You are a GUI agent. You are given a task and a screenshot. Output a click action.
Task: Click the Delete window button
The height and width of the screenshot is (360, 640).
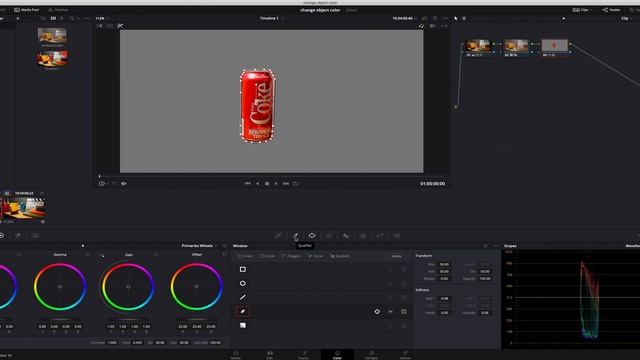point(397,256)
